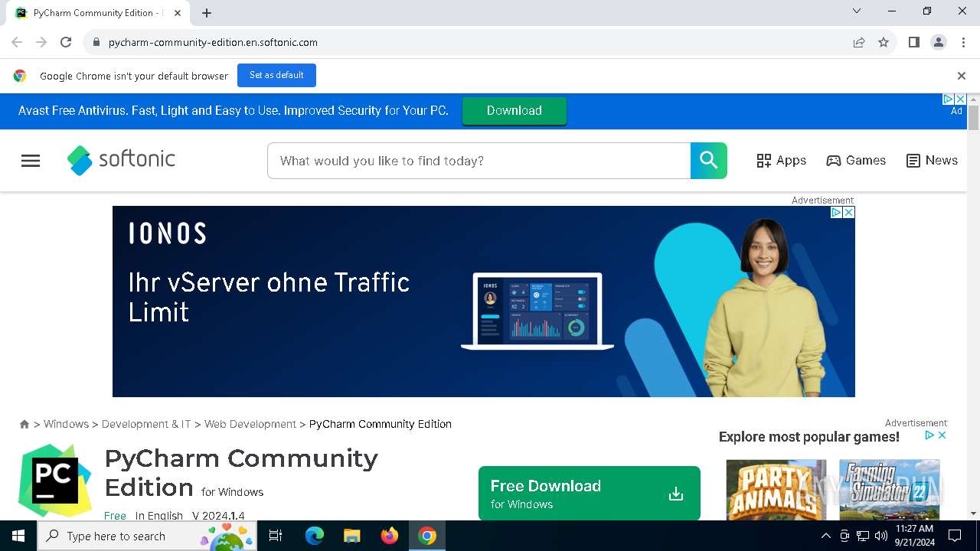
Task: Go to the home breadcrumb icon
Action: [24, 424]
